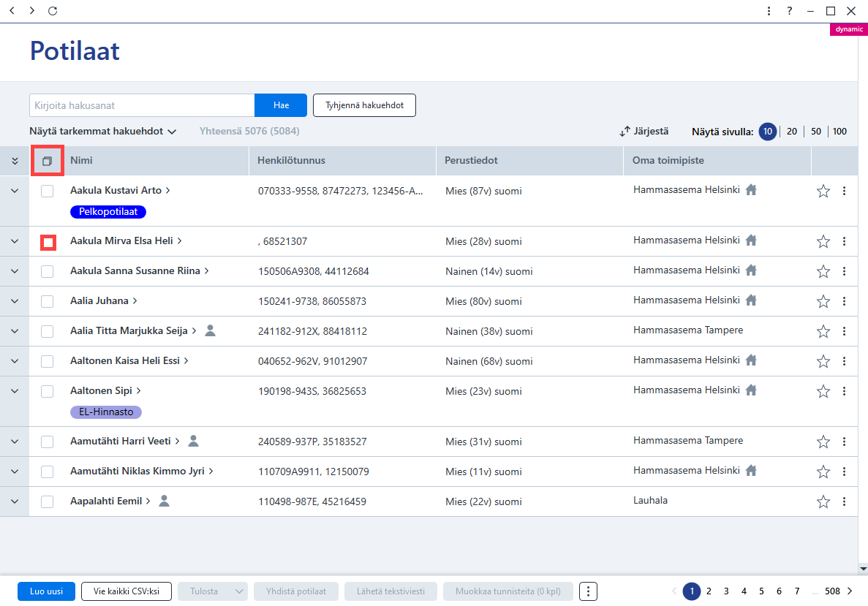Tick checkbox for Aakula Sanna Susanne Riina
Screen dimensions: 868x606
(x=47, y=271)
